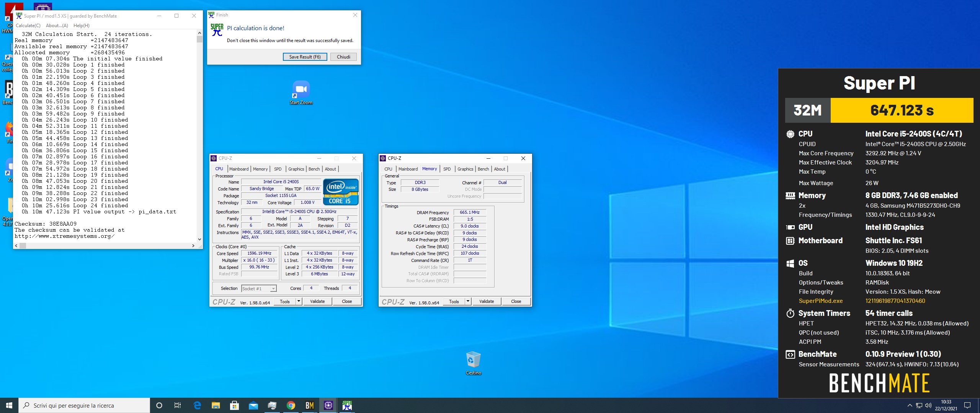This screenshot has height=413, width=980.
Task: Select the About tab in right CPU-Z
Action: pyautogui.click(x=500, y=169)
